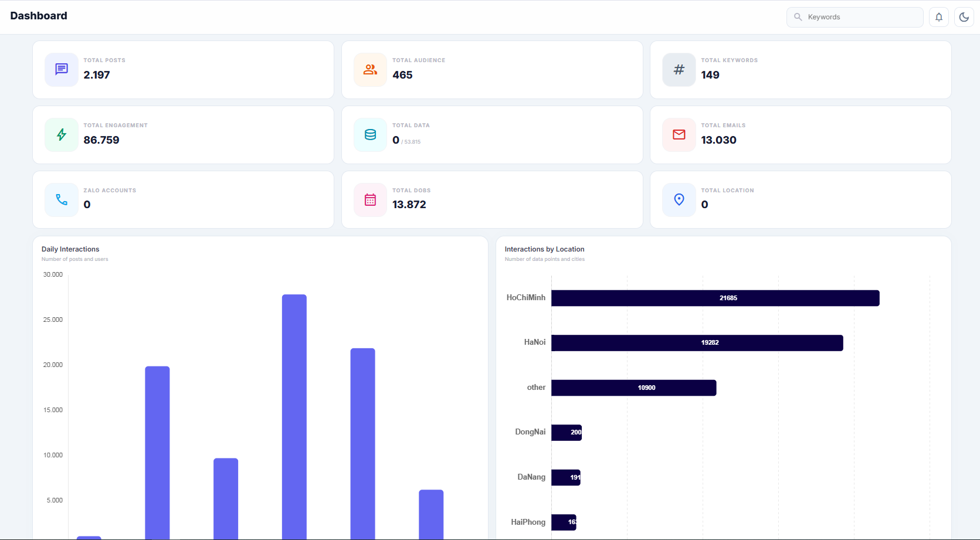The image size is (980, 540).
Task: Click the Total Audience people icon
Action: click(x=370, y=69)
